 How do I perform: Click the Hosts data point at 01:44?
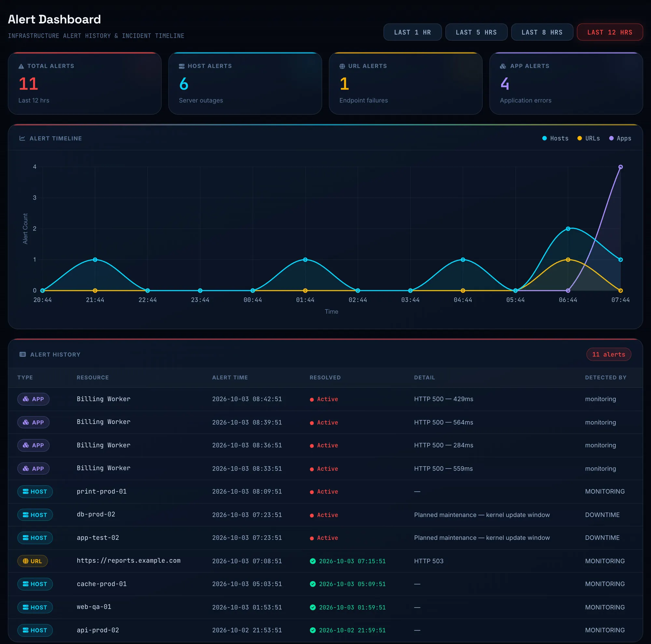point(305,260)
